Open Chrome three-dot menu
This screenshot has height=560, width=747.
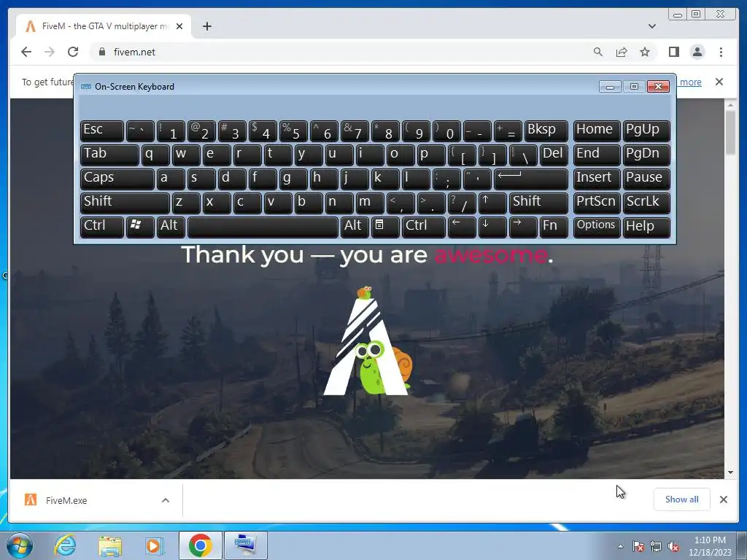(x=721, y=52)
